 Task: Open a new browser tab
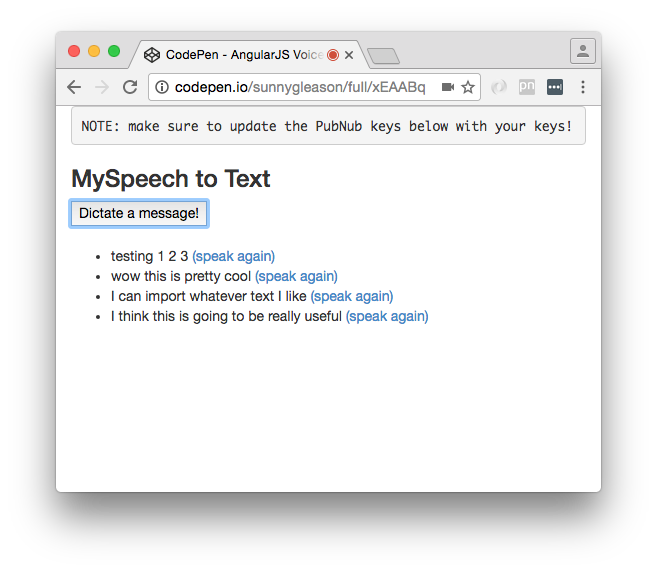[383, 56]
